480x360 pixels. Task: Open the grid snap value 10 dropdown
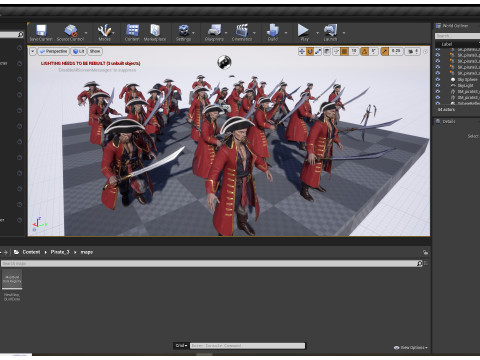pos(354,51)
